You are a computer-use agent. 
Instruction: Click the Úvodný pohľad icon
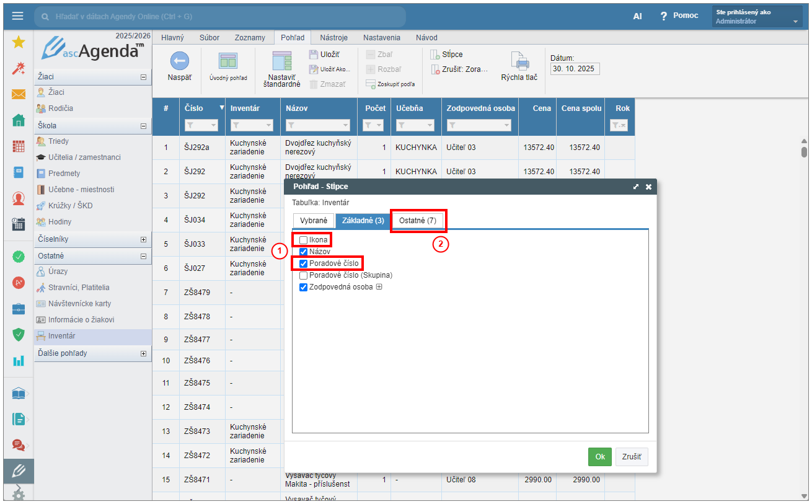[x=228, y=61]
